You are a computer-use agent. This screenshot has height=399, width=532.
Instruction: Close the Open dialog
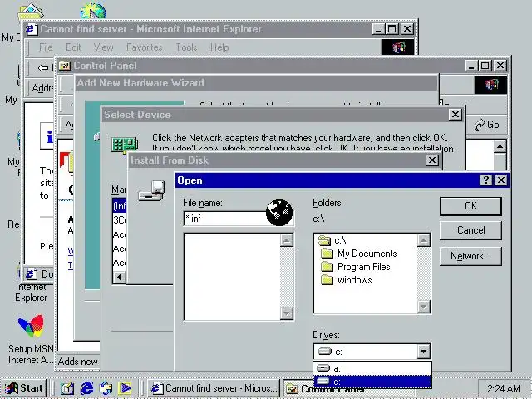[501, 180]
